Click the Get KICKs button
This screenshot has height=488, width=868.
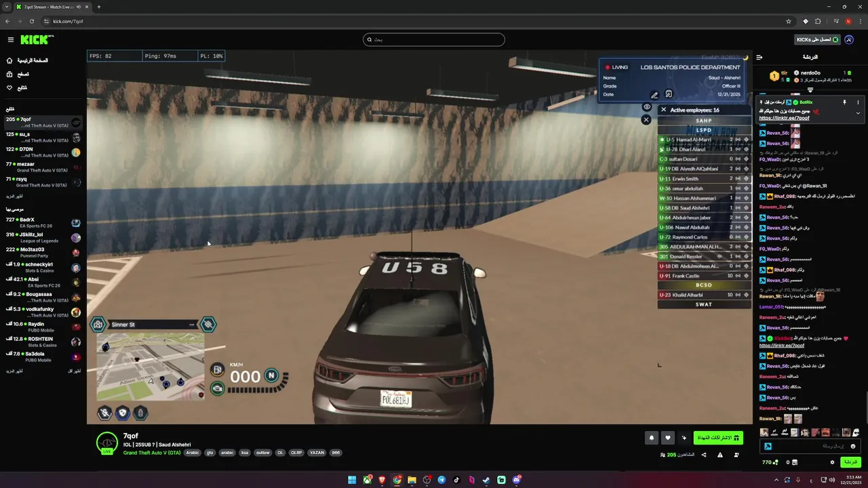pyautogui.click(x=818, y=40)
